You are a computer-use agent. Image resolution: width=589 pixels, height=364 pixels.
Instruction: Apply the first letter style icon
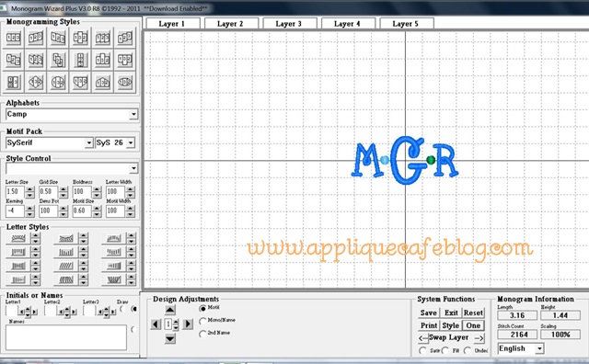pyautogui.click(x=18, y=238)
